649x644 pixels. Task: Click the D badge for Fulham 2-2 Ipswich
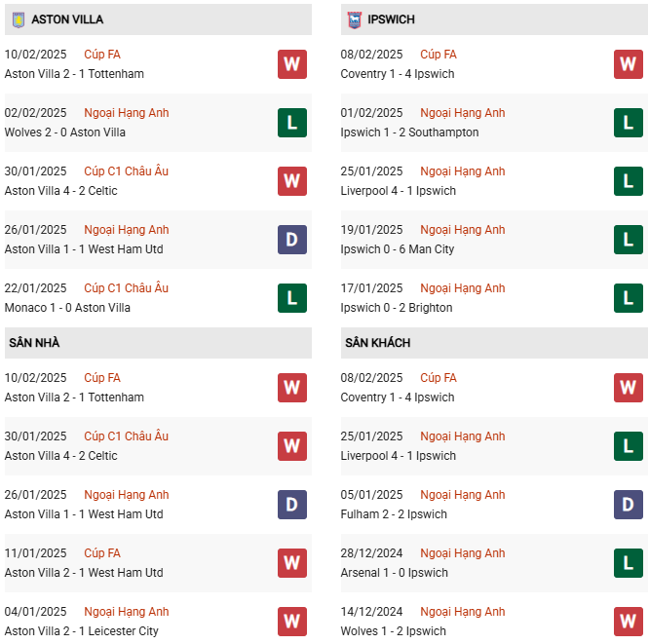628,505
